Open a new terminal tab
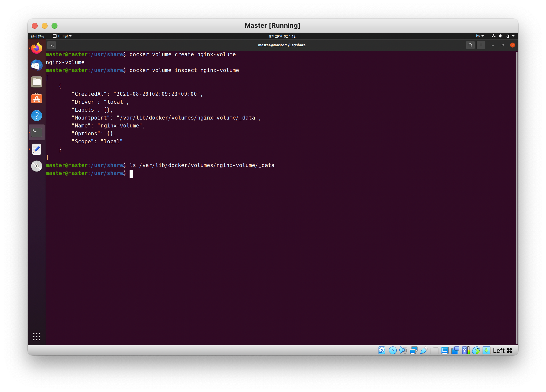The width and height of the screenshot is (546, 392). click(52, 45)
